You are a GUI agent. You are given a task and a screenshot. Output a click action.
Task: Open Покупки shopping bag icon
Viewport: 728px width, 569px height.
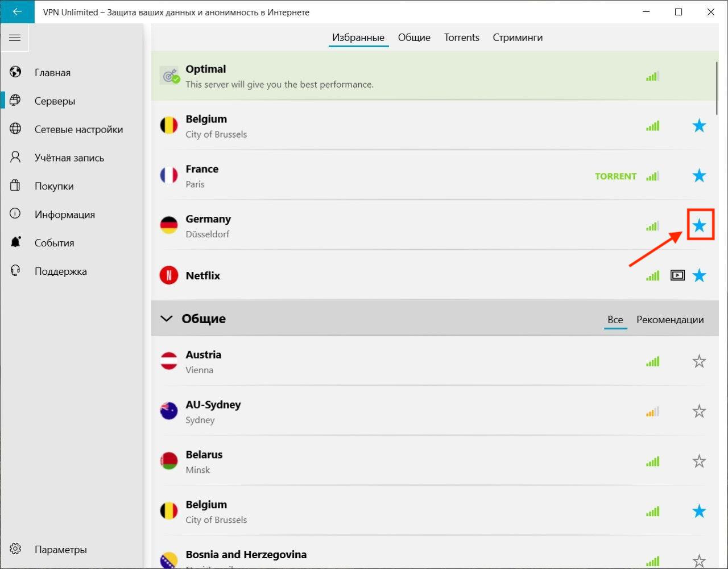[15, 186]
